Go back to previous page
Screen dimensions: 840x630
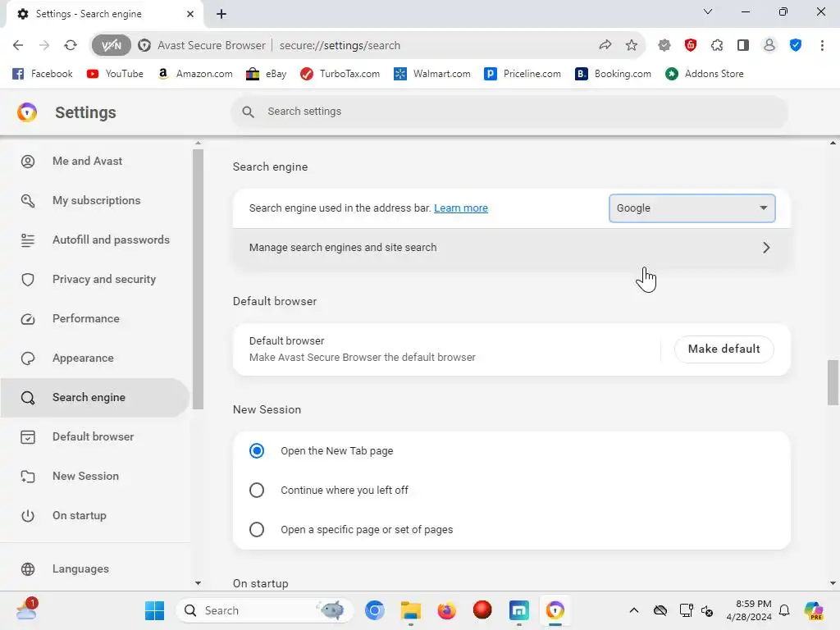pos(18,46)
